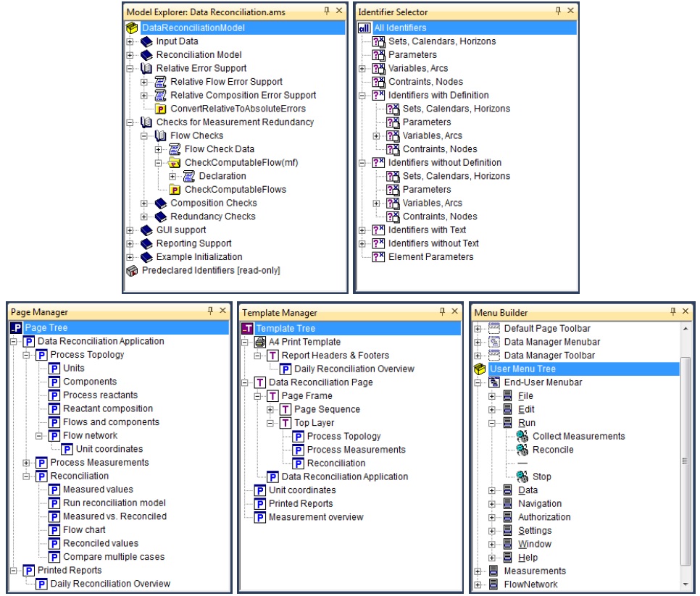This screenshot has width=700, height=596.
Task: Select Data Manager Toolbar item
Action: (549, 356)
